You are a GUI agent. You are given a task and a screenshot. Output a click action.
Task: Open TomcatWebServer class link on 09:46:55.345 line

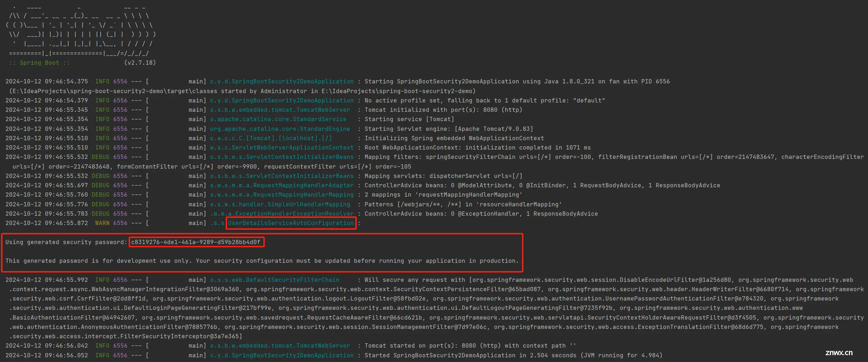(x=280, y=110)
